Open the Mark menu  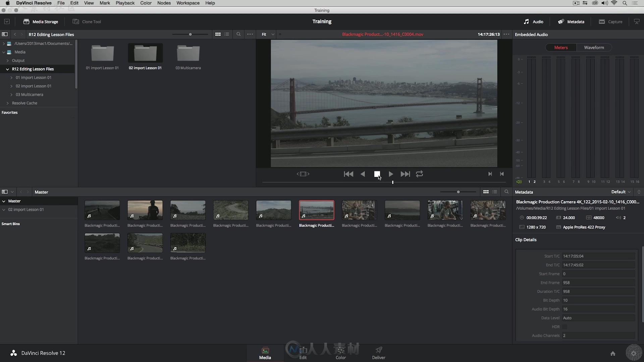coord(105,3)
